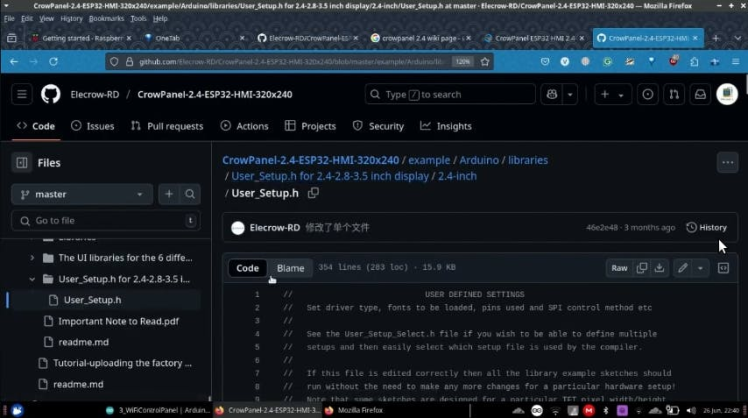Image resolution: width=748 pixels, height=418 pixels.
Task: Switch to 3_WiFiControlPanel Arduino taskbar window
Action: [158, 410]
